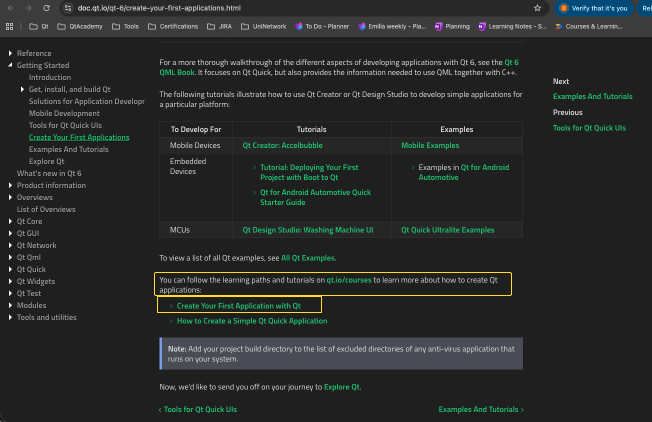Screen dimensions: 652x422
Task: Collapse the Getting Started tree section
Action: pyautogui.click(x=11, y=65)
